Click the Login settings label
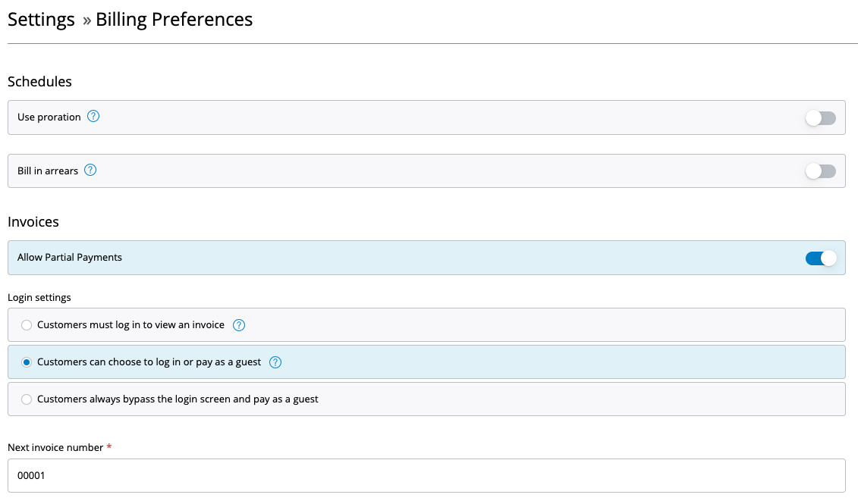 pos(39,297)
